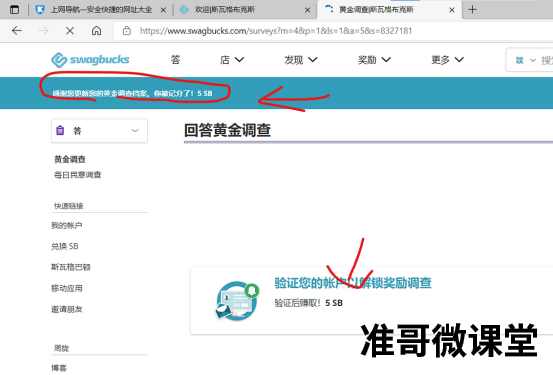The width and height of the screenshot is (553, 375).
Task: Open the search type dropdown
Action: coord(525,60)
